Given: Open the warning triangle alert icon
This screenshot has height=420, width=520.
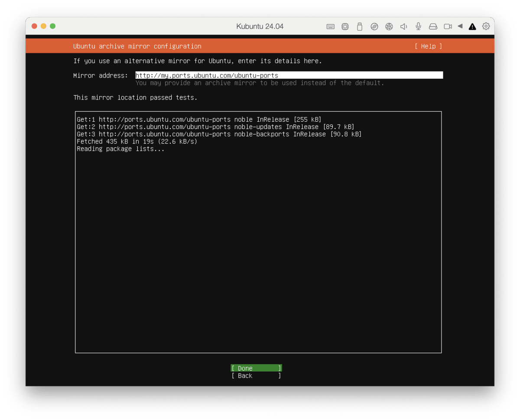Looking at the screenshot, I should [x=472, y=26].
